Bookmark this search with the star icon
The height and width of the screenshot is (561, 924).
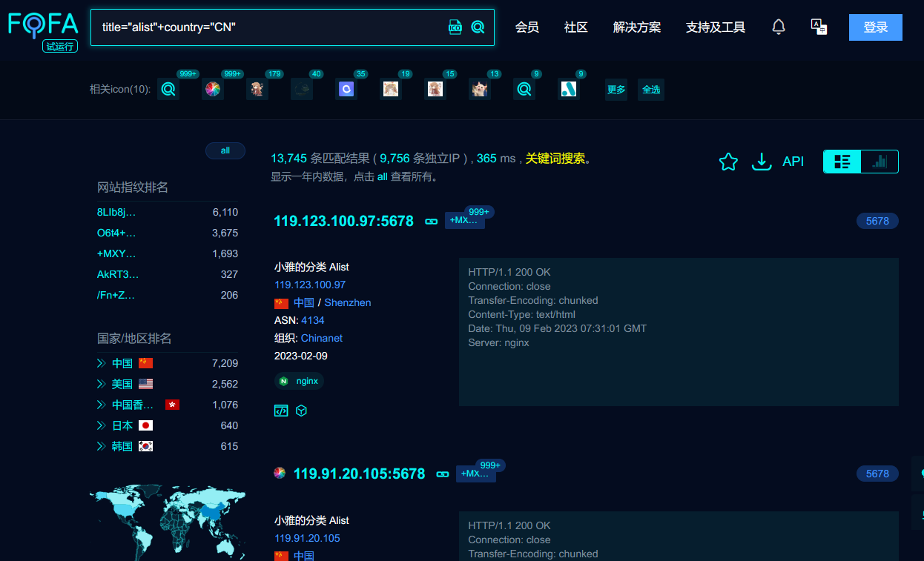coord(728,162)
